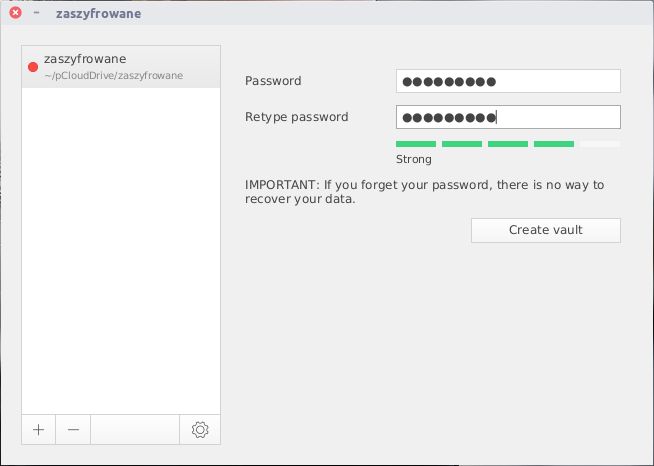This screenshot has width=654, height=466.
Task: Click the password strength indicator bar
Action: (508, 144)
